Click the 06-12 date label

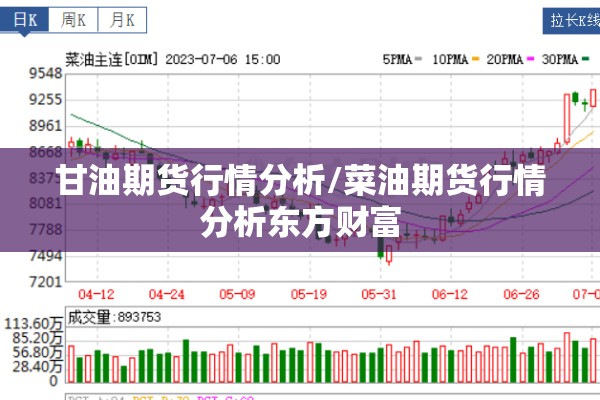click(x=450, y=294)
